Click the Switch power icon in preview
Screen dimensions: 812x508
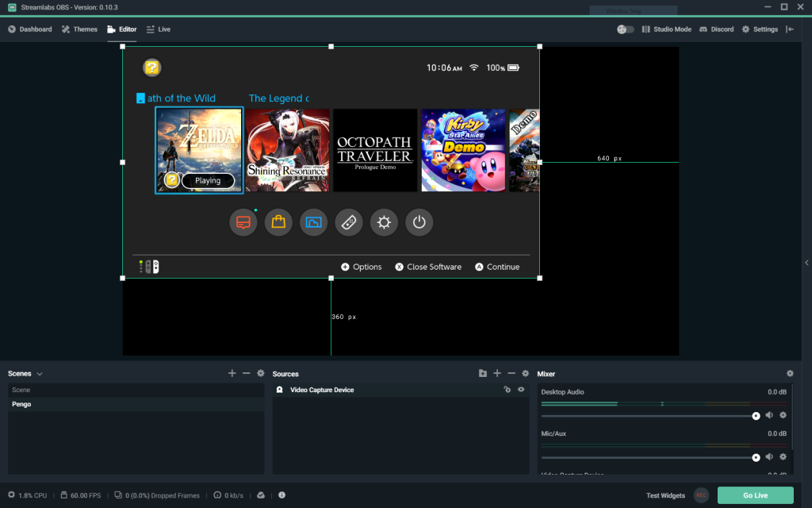(x=419, y=222)
